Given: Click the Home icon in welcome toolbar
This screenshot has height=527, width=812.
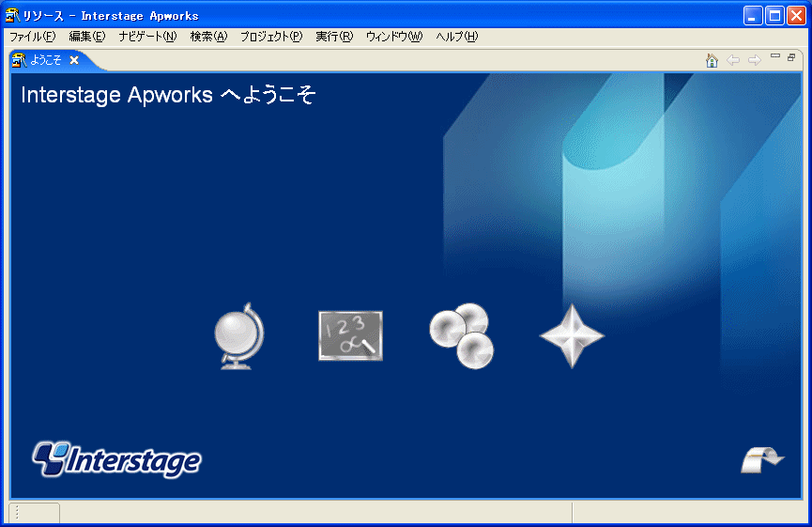Looking at the screenshot, I should tap(712, 61).
